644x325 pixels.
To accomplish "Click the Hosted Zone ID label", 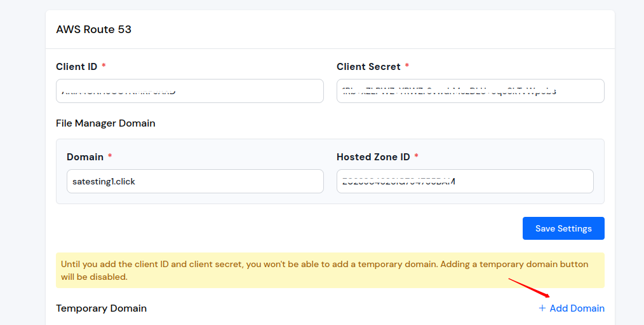I will [373, 156].
